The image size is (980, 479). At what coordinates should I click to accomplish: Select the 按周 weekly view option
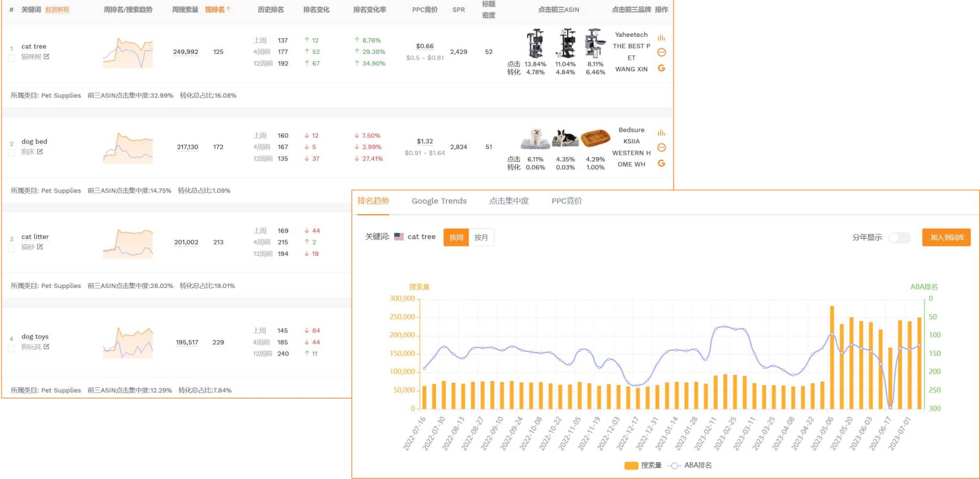click(x=456, y=238)
